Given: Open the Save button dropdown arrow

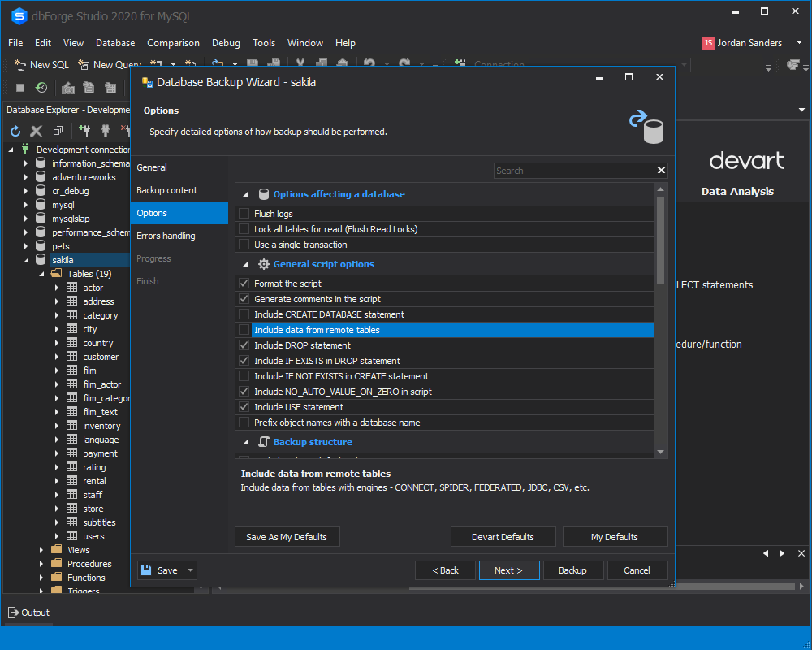Looking at the screenshot, I should tap(190, 570).
